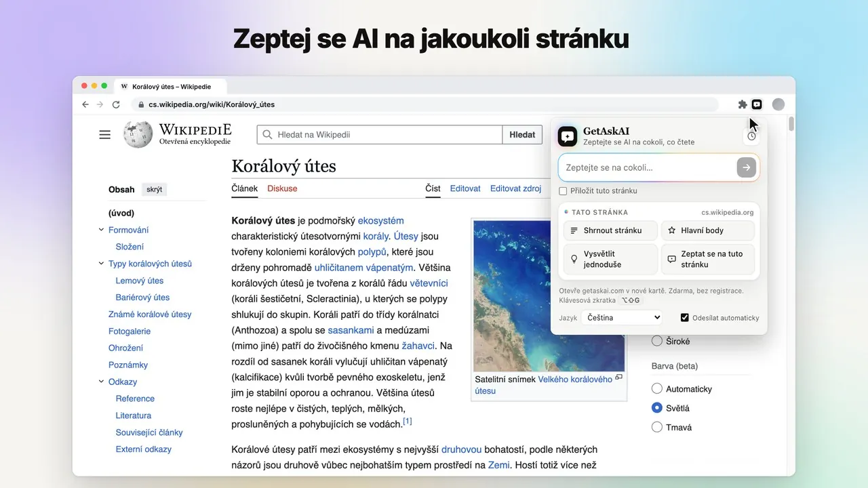Reload the Wikipedia page
868x488 pixels.
tap(116, 104)
